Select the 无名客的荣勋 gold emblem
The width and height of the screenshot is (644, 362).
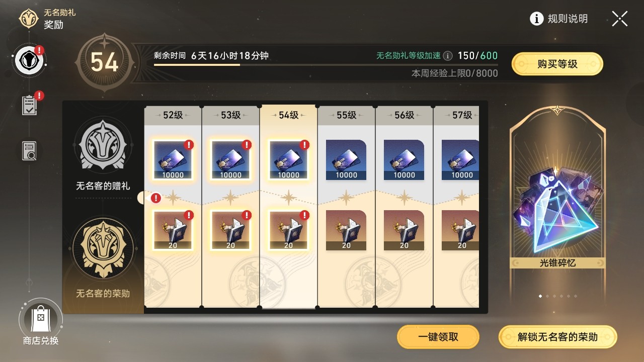(x=103, y=248)
